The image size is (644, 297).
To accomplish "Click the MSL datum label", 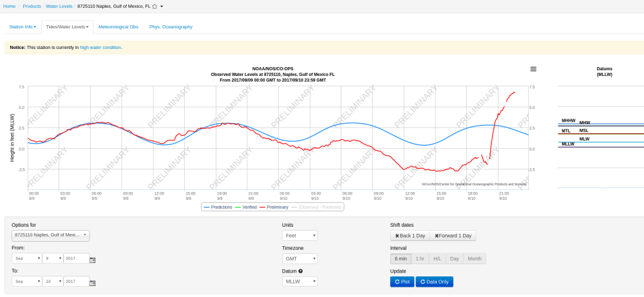I will [583, 130].
